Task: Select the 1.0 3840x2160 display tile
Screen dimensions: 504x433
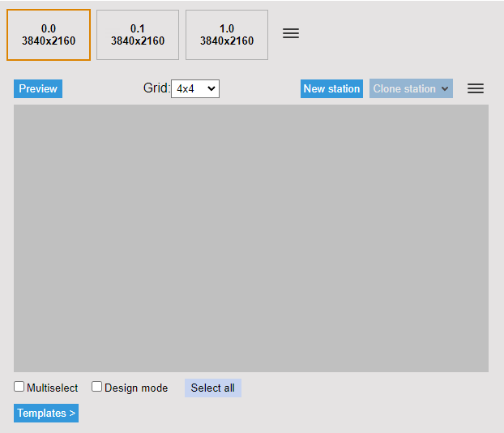Action: click(227, 35)
